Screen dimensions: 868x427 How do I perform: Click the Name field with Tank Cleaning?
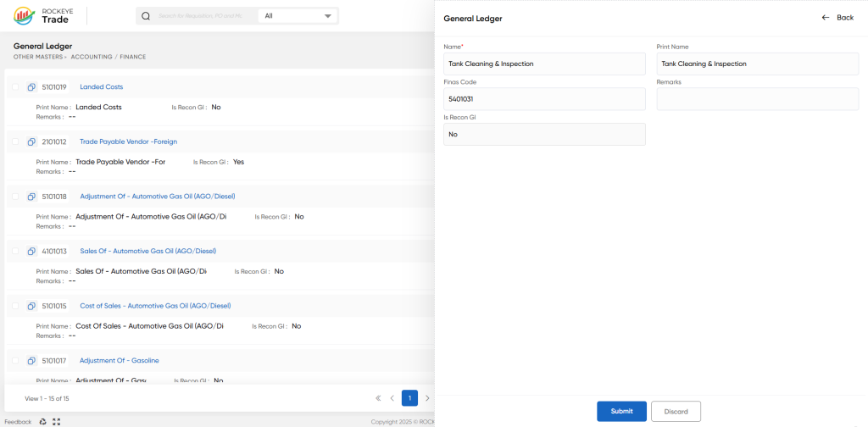[544, 64]
